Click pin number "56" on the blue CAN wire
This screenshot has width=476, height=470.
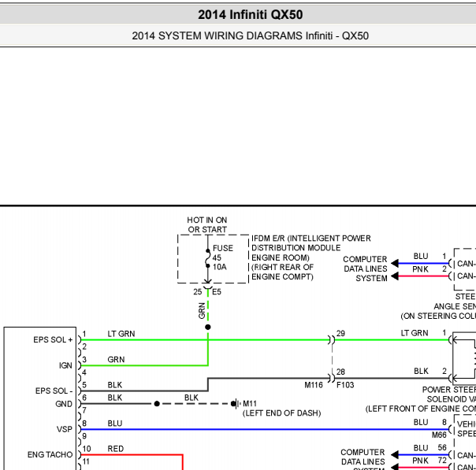[442, 447]
